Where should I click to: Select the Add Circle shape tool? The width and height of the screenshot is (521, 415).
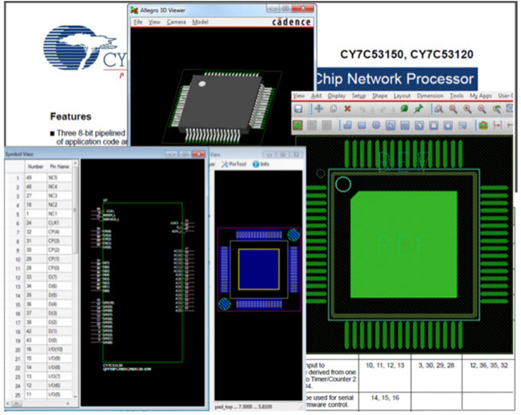tap(376, 125)
